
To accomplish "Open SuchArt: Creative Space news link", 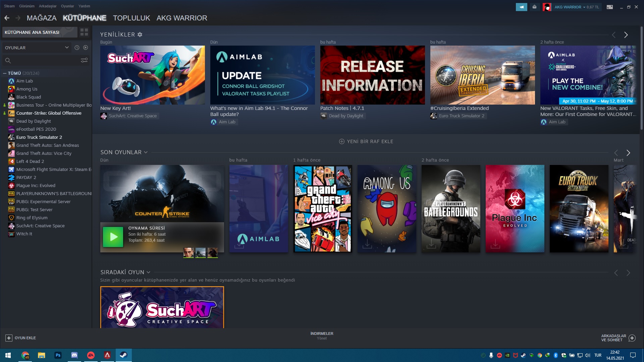I will click(129, 116).
